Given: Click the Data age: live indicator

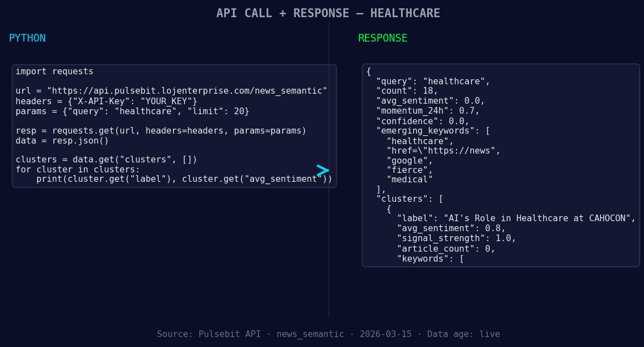Looking at the screenshot, I should tap(463, 334).
